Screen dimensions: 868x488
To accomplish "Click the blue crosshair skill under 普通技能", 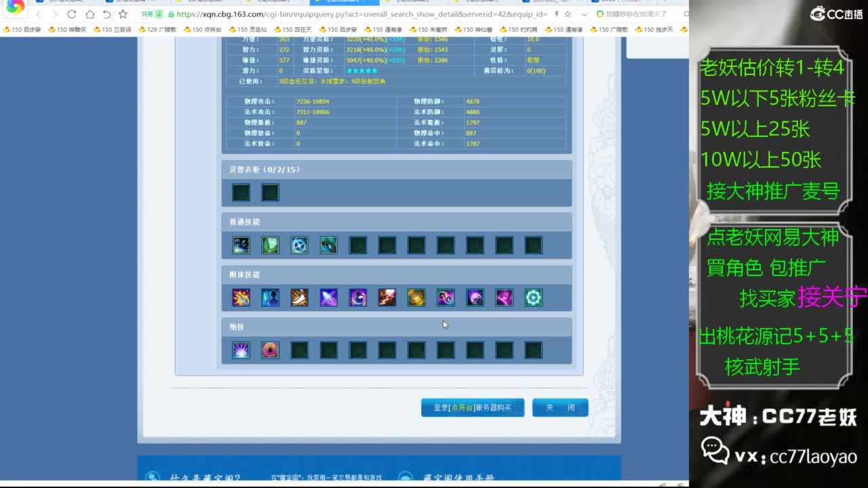I will (299, 245).
